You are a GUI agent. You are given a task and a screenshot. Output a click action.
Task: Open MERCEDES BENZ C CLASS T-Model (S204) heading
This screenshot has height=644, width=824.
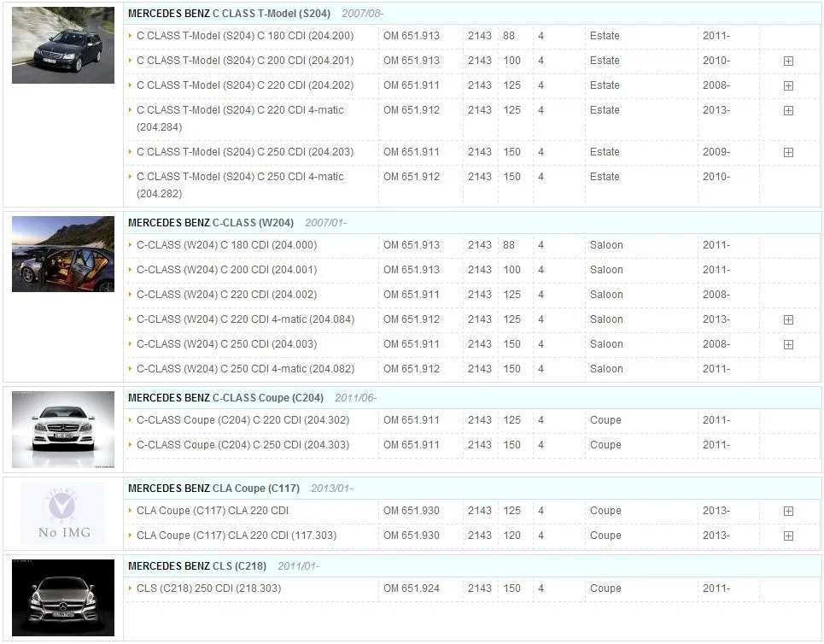(x=229, y=14)
